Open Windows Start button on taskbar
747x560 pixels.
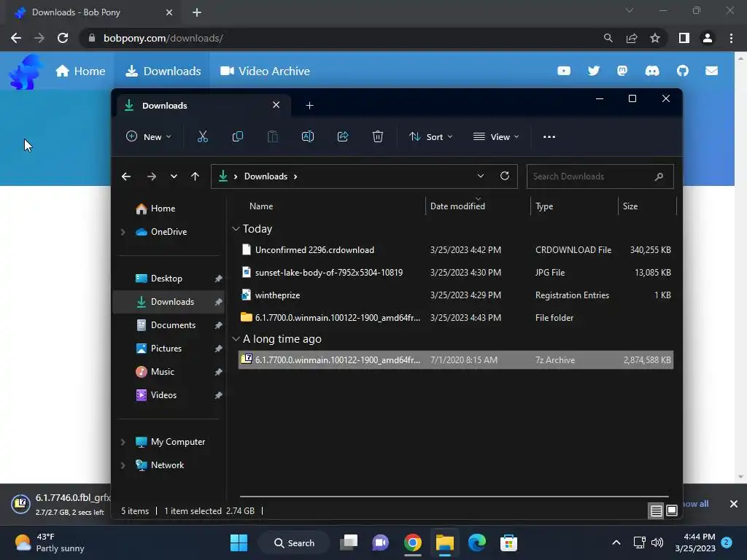(239, 542)
